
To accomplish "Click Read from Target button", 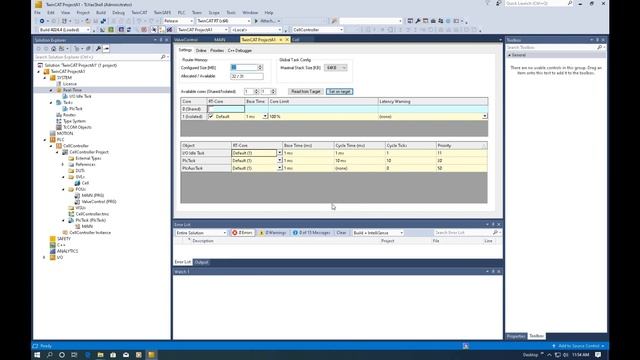I will 305,91.
